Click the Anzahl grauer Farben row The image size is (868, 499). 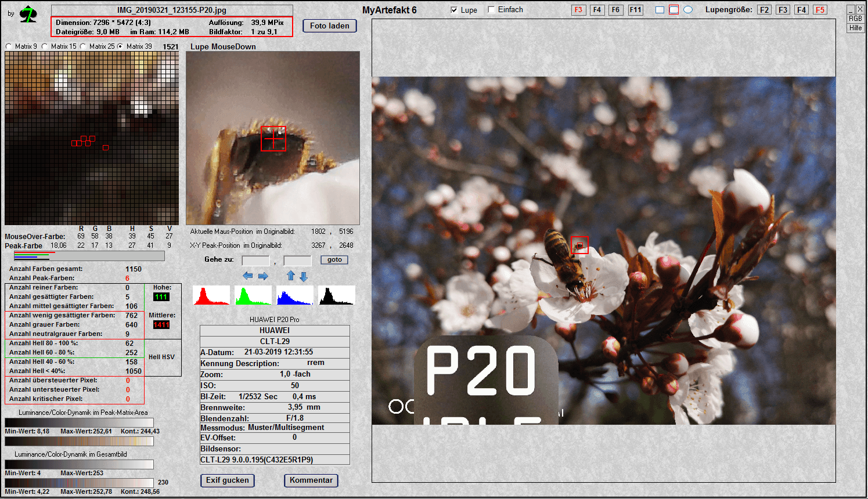[73, 325]
